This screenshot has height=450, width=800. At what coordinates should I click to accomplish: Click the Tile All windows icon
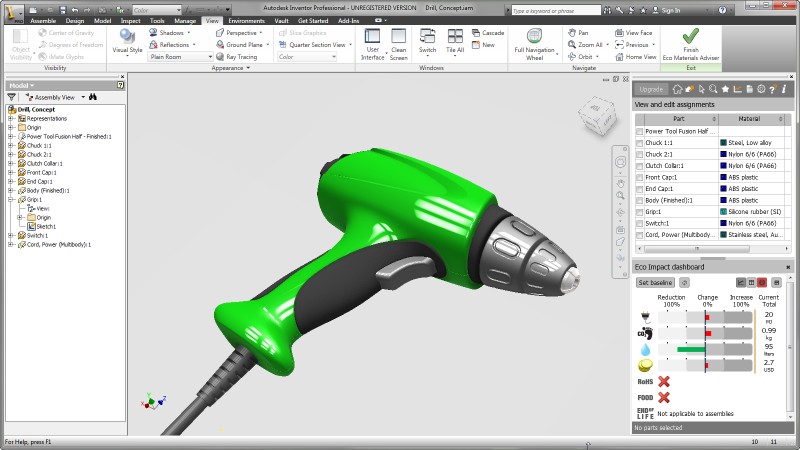click(x=455, y=38)
